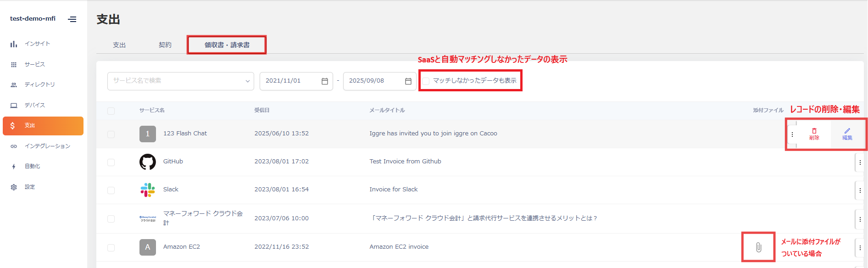Collapse sidebar with the hamburger menu icon
The image size is (868, 268).
point(72,19)
